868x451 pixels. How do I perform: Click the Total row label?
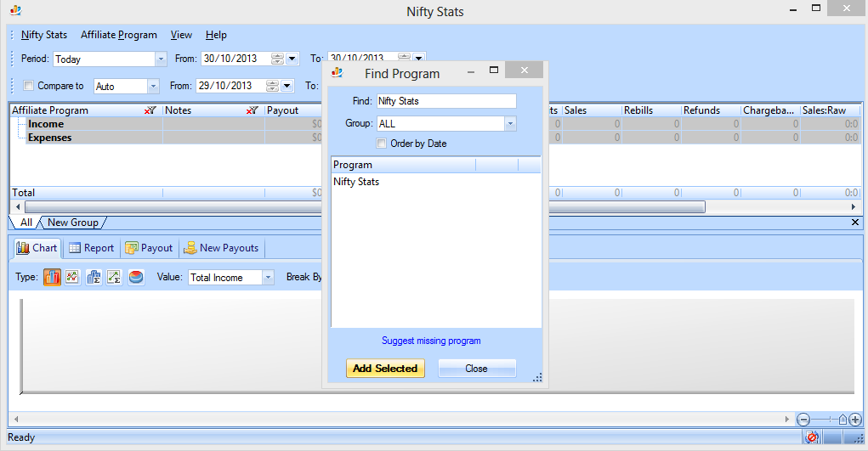[x=23, y=193]
